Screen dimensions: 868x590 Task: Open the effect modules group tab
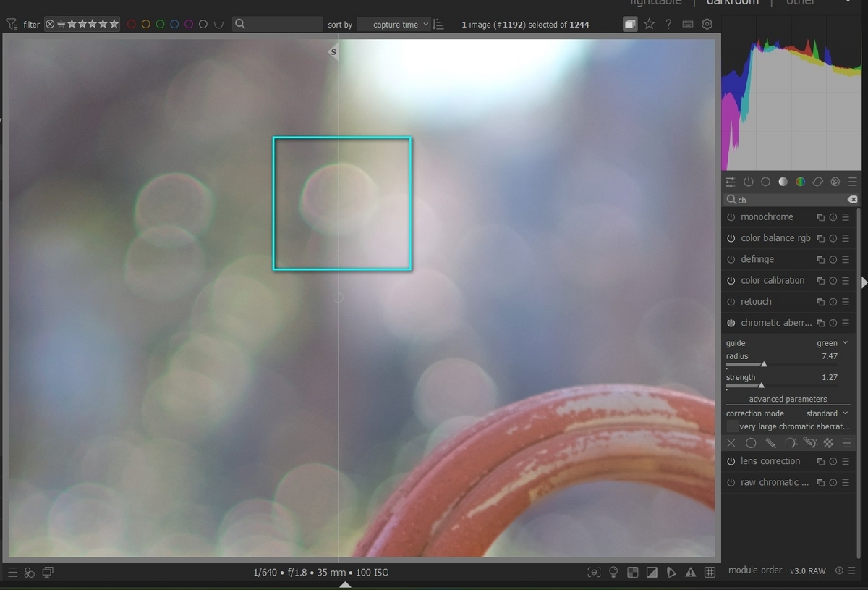(x=835, y=182)
